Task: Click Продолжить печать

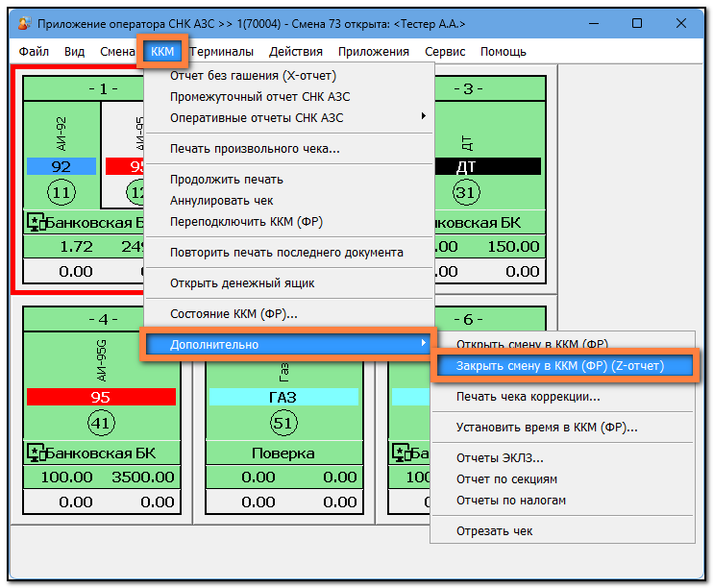Action: click(288, 180)
